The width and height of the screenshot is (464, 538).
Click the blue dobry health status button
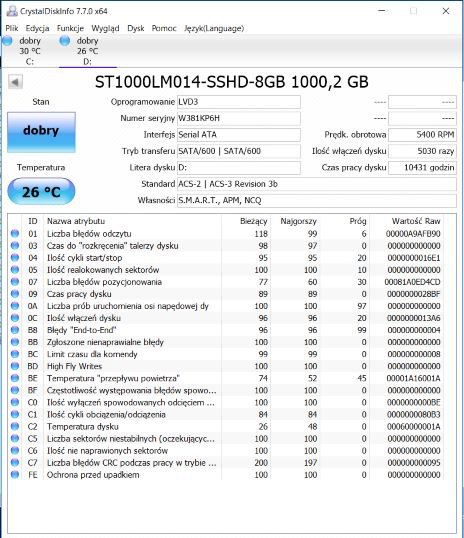(41, 132)
